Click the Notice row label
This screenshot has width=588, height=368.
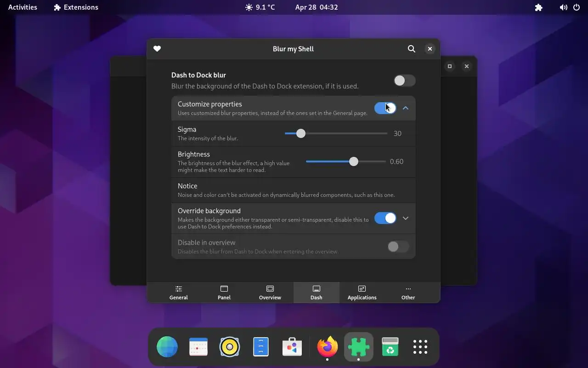tap(187, 186)
